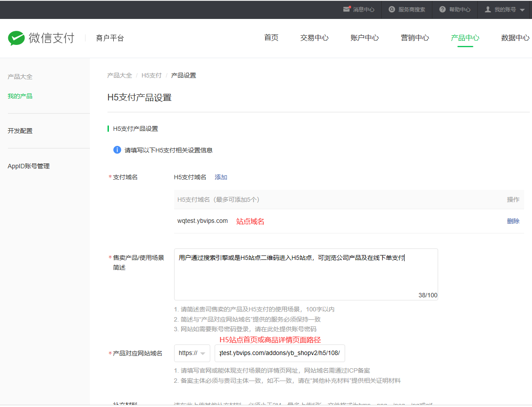Viewport: 532px width, 407px height.
Task: Open AppID账号管理 in the sidebar
Action: click(x=29, y=166)
